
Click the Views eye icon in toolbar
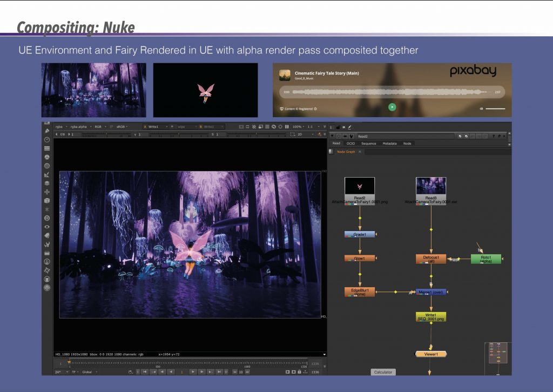[x=47, y=227]
